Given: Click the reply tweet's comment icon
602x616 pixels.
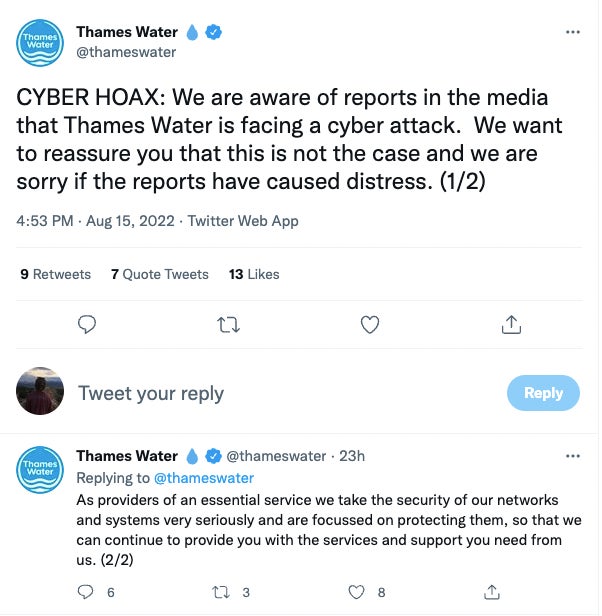Looking at the screenshot, I should tap(87, 592).
